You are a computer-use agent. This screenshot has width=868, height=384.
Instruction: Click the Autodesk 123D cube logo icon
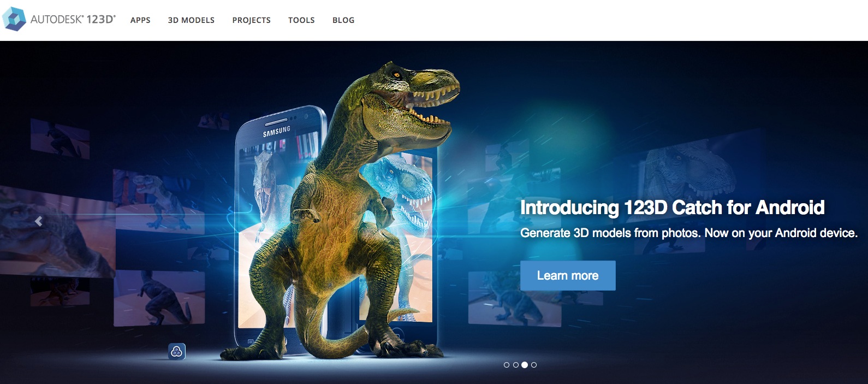tap(14, 19)
